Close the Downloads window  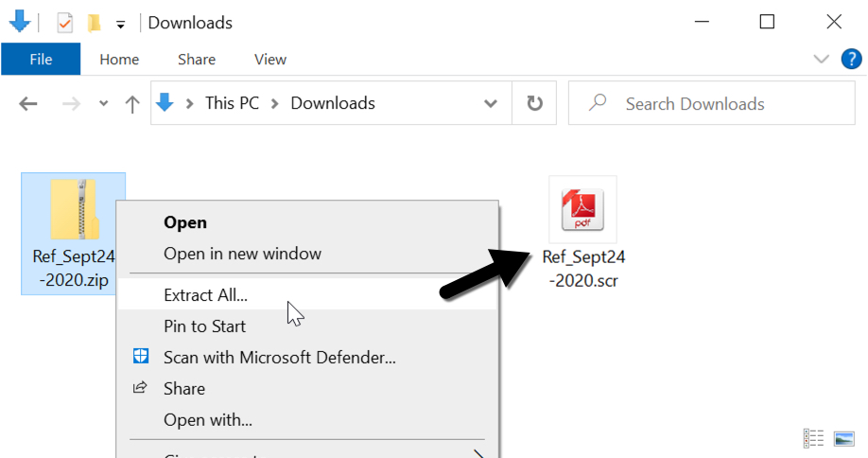[x=834, y=22]
